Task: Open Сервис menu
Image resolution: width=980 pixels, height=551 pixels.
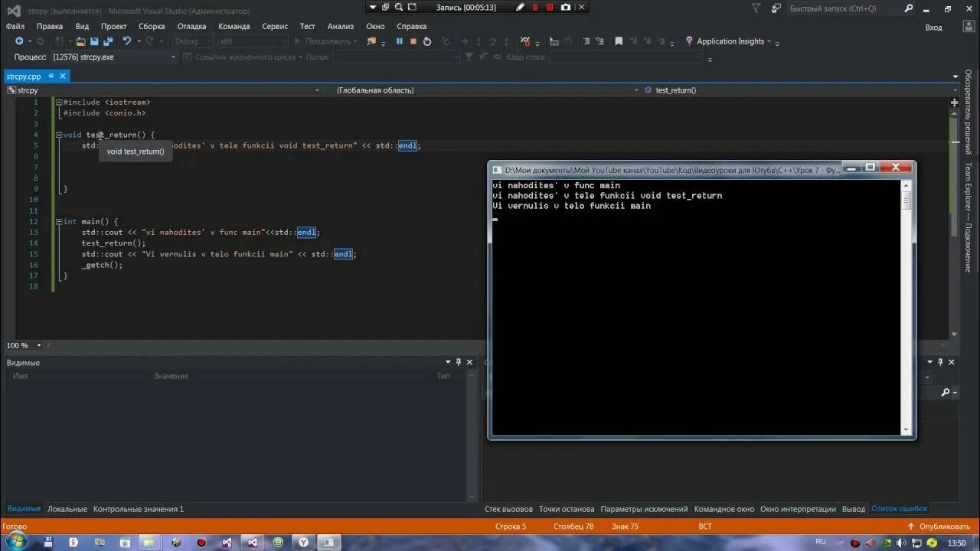Action: click(275, 26)
